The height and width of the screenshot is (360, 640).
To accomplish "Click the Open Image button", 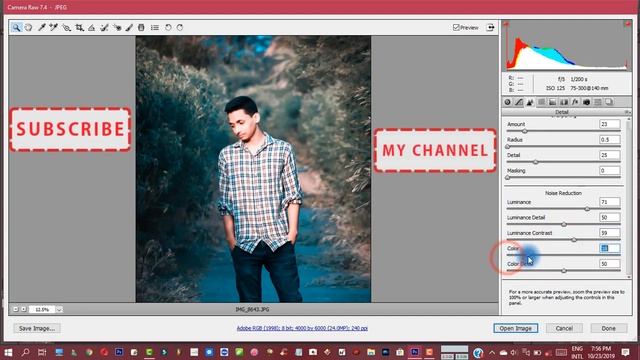I will click(x=516, y=328).
